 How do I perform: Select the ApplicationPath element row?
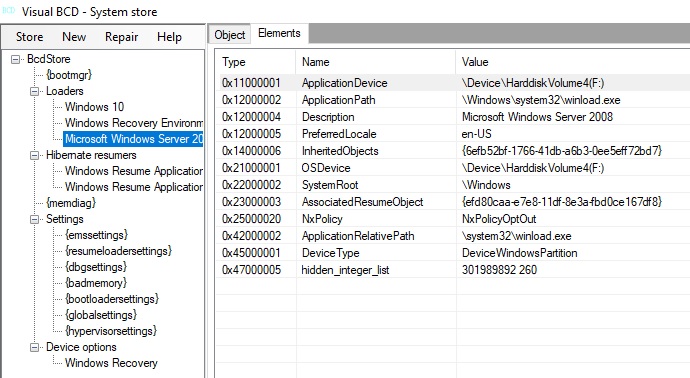tap(453, 100)
